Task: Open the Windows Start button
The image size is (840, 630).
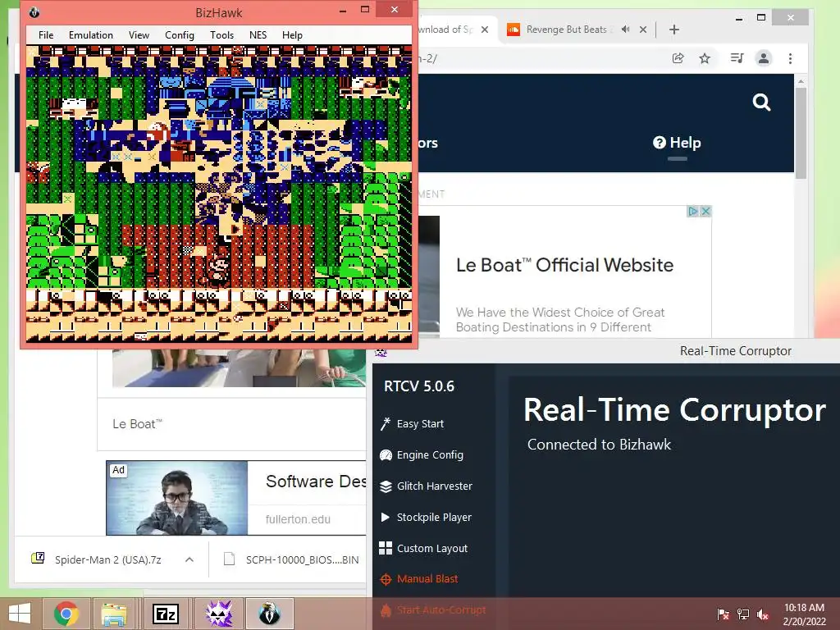Action: 20,614
